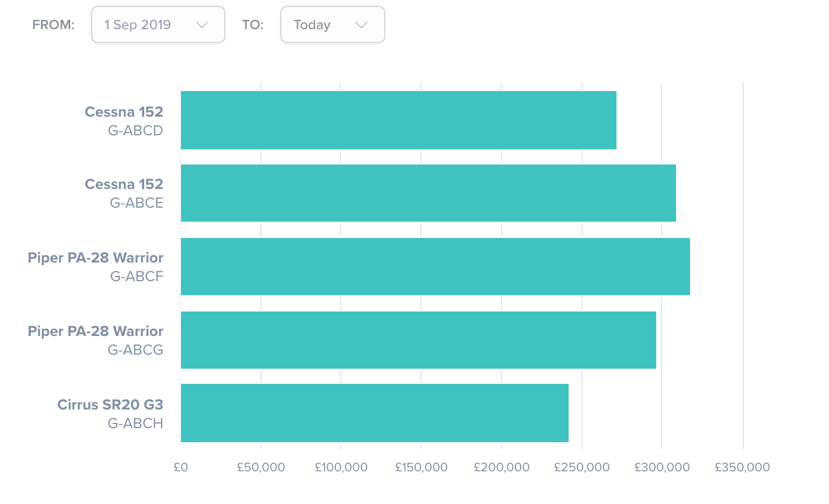The height and width of the screenshot is (504, 829).
Task: Click the G-ABCF registration text
Action: (137, 276)
